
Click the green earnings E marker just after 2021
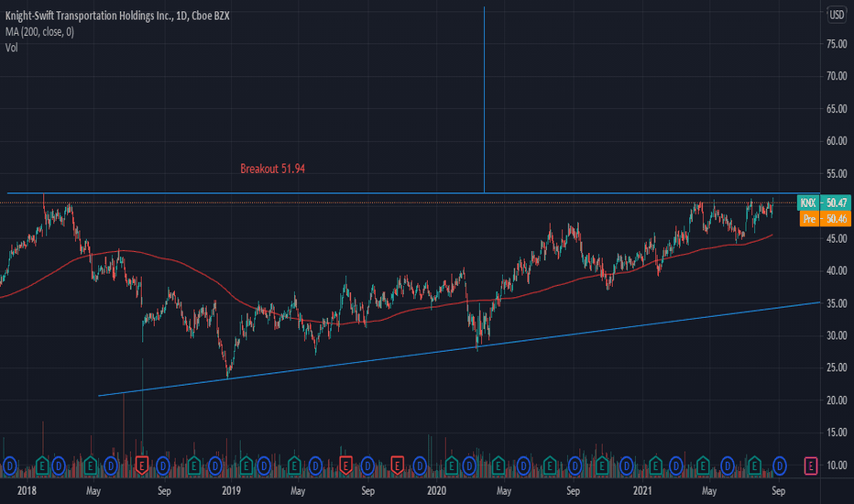(x=656, y=466)
